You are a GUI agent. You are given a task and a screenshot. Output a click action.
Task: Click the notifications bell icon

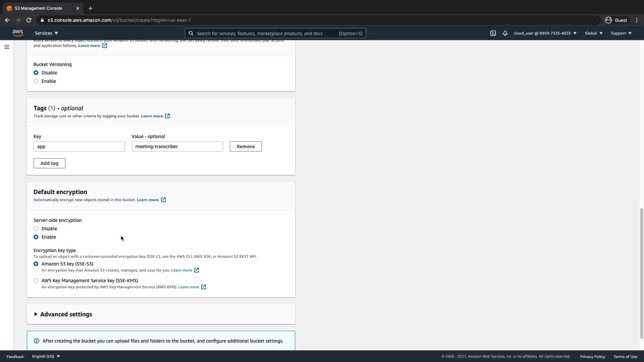[x=505, y=33]
